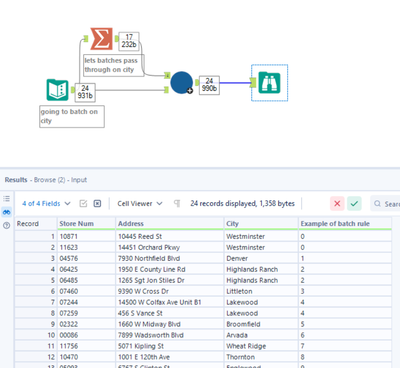Select cell '10871' in Store Num
Screen dimensions: 400x368
pos(86,236)
